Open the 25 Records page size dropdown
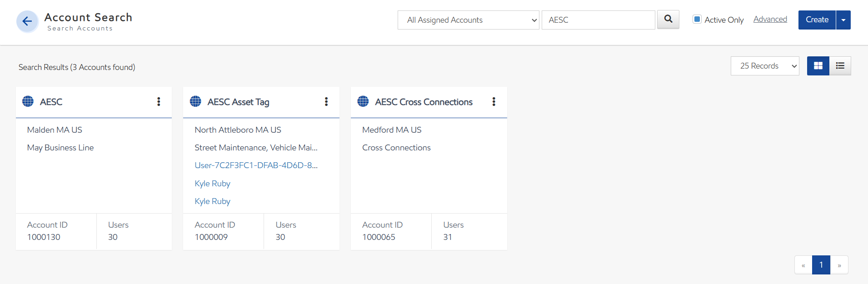 tap(765, 66)
